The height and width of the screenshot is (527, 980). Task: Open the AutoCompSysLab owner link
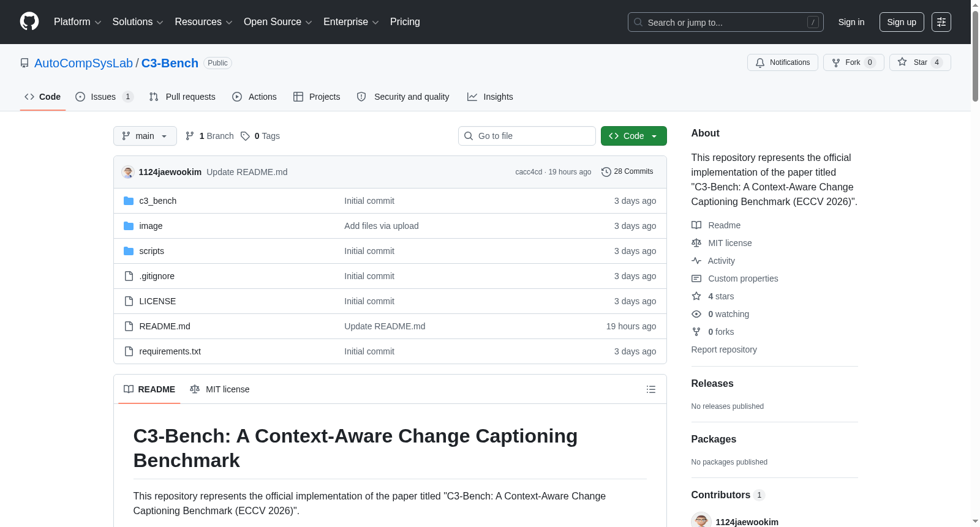click(83, 63)
